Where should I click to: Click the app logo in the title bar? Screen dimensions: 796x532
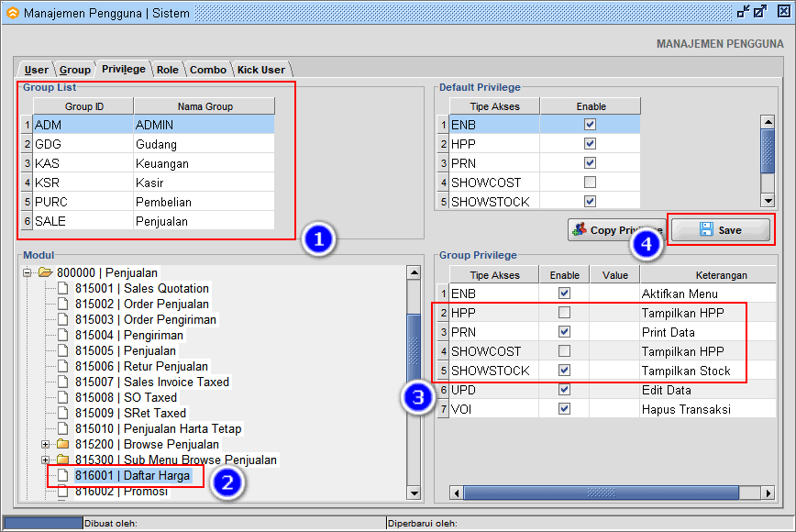[x=12, y=13]
